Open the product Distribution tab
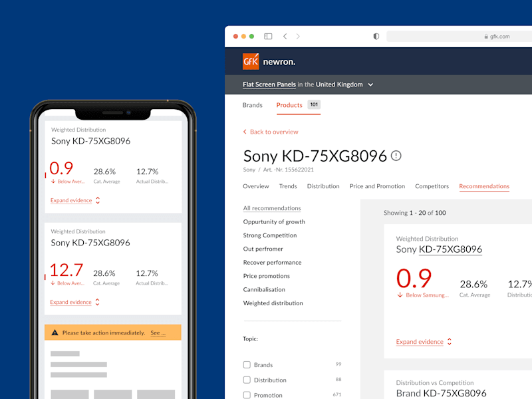Screen dimensions: 532x399 point(323,186)
